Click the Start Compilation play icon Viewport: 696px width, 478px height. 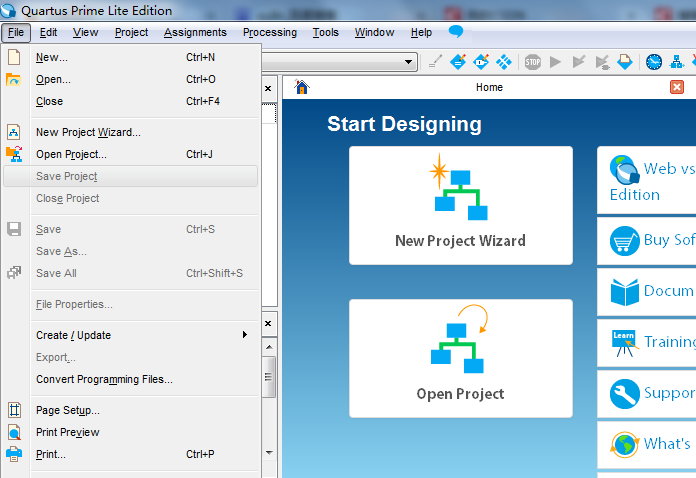[556, 62]
